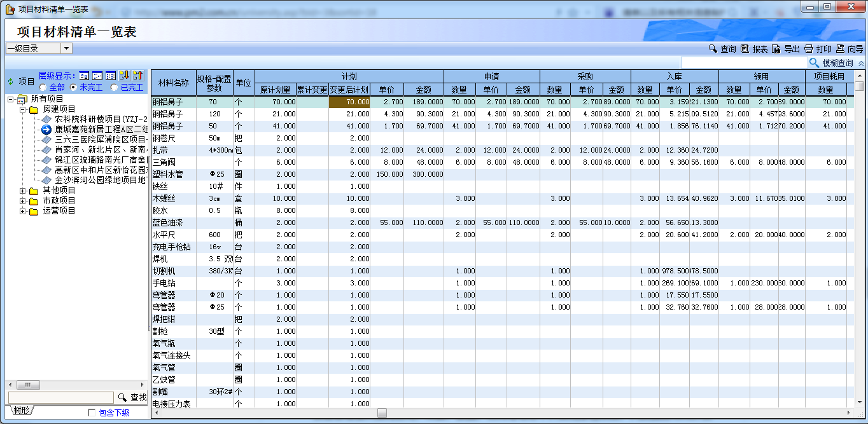Open the 一级目录 dropdown list

[x=66, y=48]
